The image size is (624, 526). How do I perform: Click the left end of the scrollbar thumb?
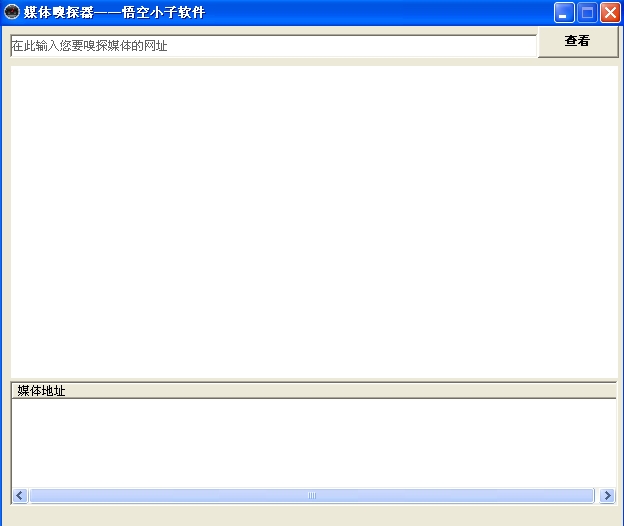(x=36, y=496)
